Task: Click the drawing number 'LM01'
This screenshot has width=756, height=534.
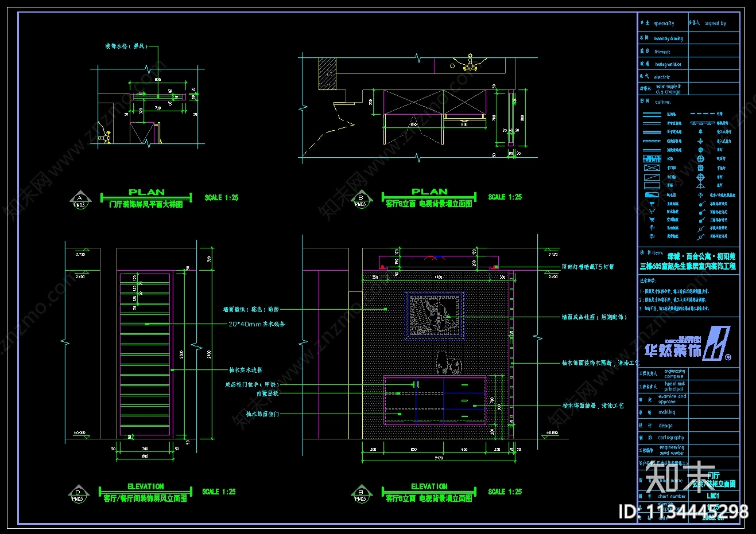Action: pyautogui.click(x=712, y=495)
